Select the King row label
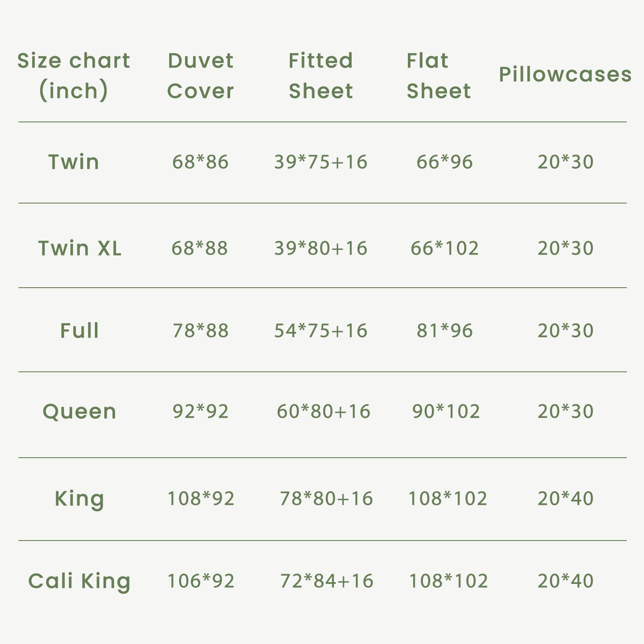Image resolution: width=644 pixels, height=644 pixels. coord(79,498)
